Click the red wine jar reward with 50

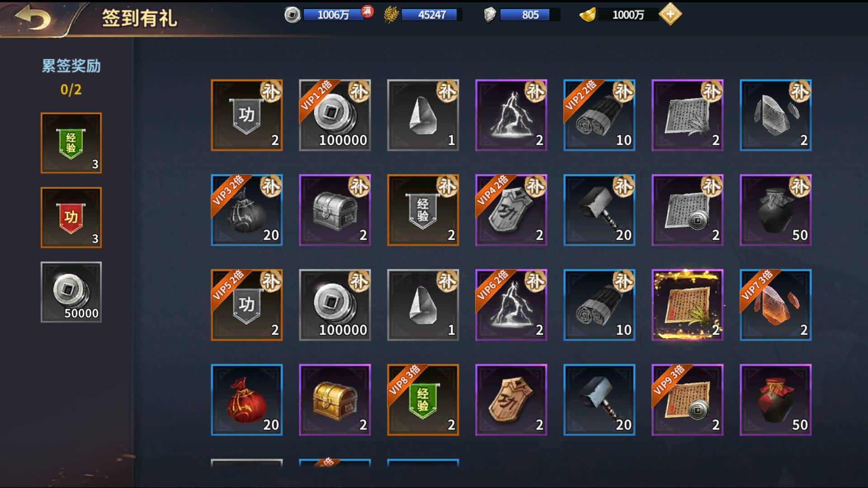click(x=775, y=400)
